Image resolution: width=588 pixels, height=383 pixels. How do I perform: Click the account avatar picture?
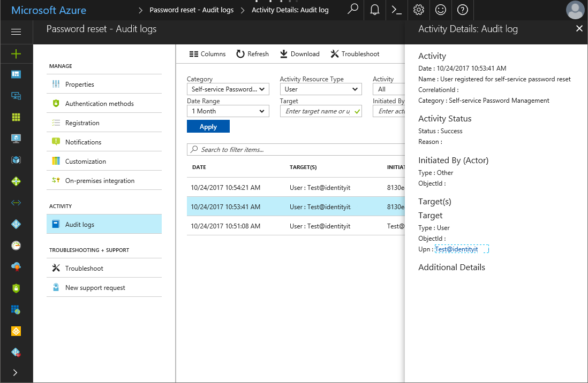click(x=575, y=10)
